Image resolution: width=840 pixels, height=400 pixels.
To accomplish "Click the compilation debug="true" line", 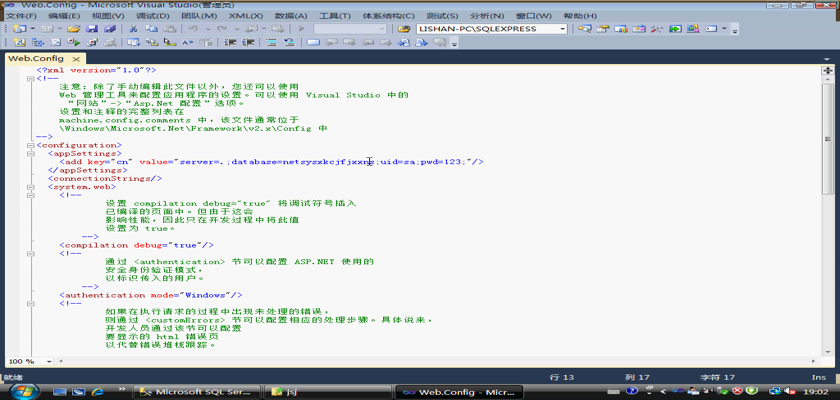I will click(137, 245).
